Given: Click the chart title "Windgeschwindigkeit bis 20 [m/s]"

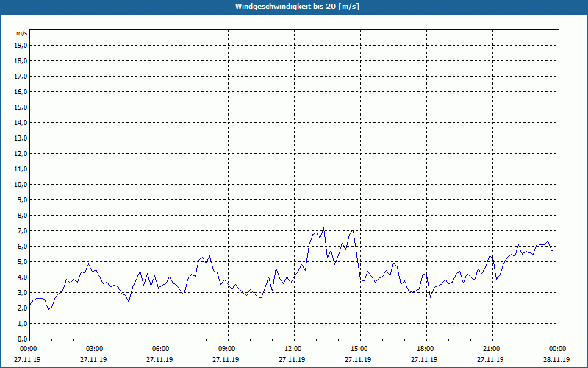Looking at the screenshot, I should [298, 7].
